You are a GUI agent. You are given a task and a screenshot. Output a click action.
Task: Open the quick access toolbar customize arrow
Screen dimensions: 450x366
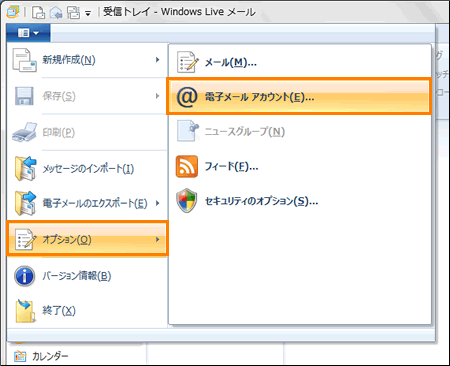[88, 14]
